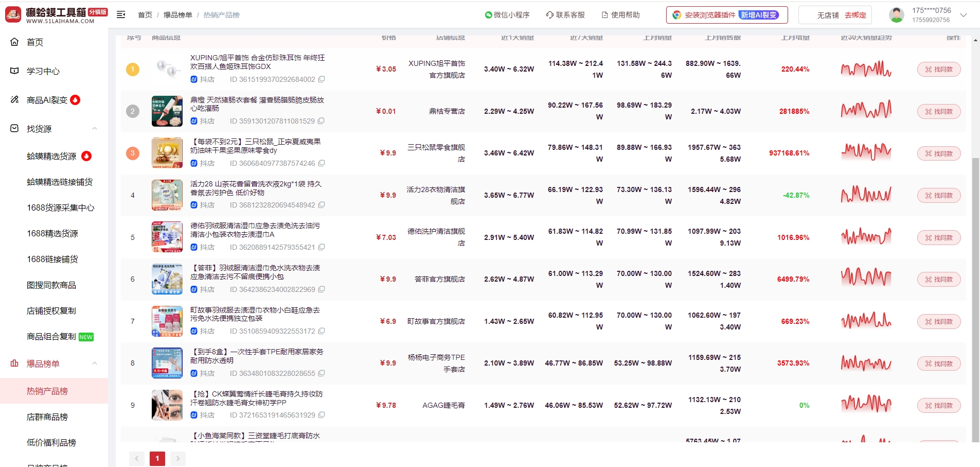Select page 1 in pagination
Screen dimensions: 980x467
(157, 458)
